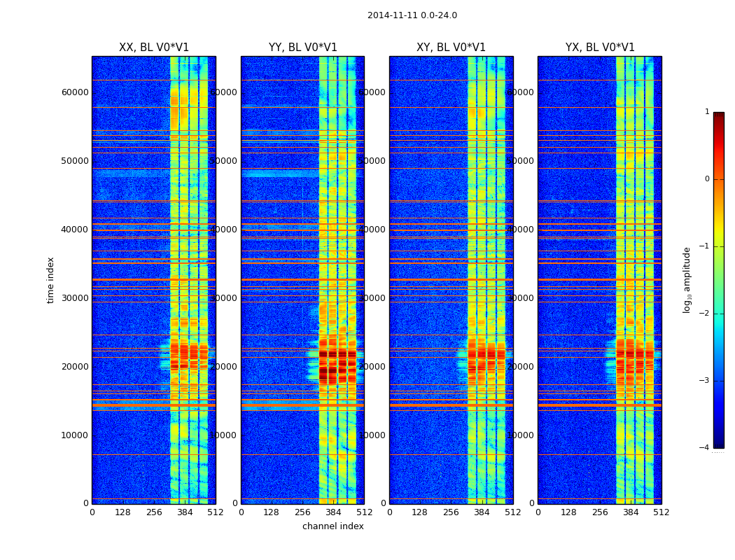Viewport: 735px width, 560px height.
Task: Select the "XX, BL V0*V1" panel title
Action: [x=154, y=48]
